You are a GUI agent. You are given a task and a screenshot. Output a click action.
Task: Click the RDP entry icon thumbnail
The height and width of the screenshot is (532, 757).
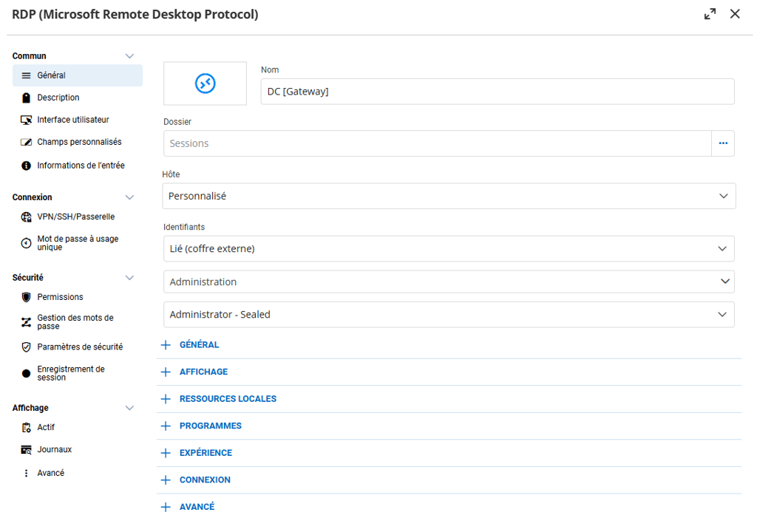point(205,83)
